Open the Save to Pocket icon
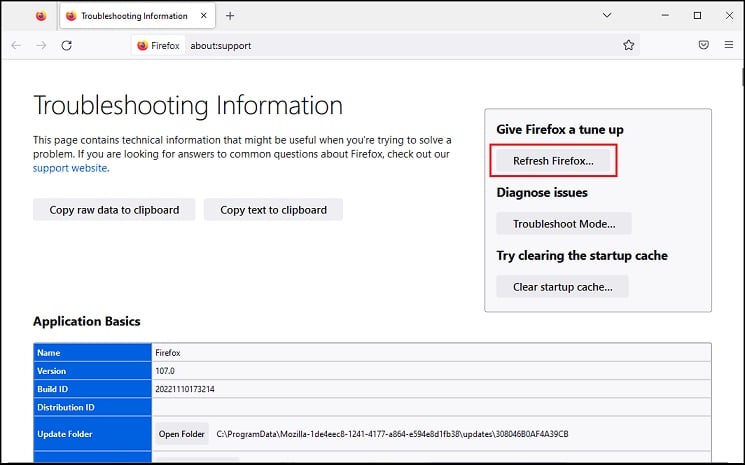The image size is (745, 465). tap(704, 45)
